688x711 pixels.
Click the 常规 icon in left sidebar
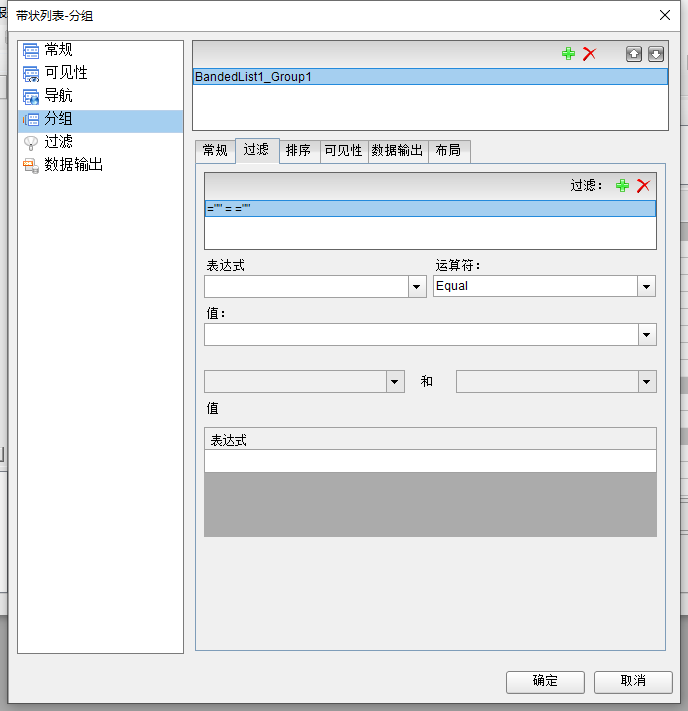[31, 51]
